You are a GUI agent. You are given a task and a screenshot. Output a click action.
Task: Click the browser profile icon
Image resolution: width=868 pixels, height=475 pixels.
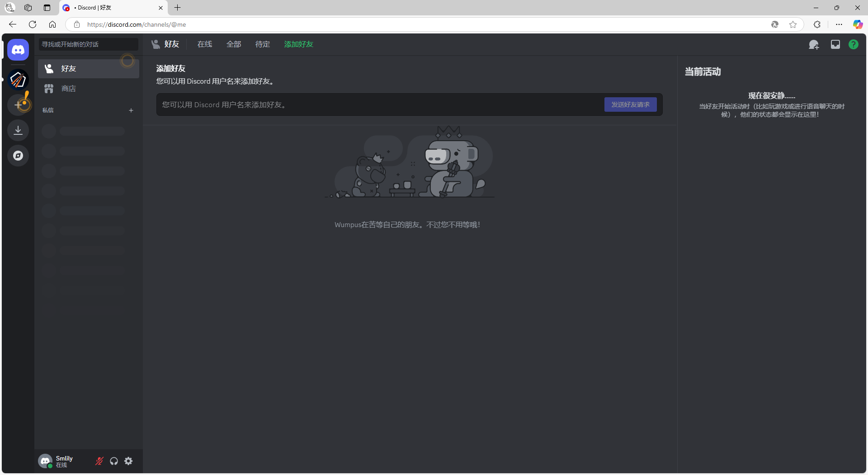[x=10, y=8]
